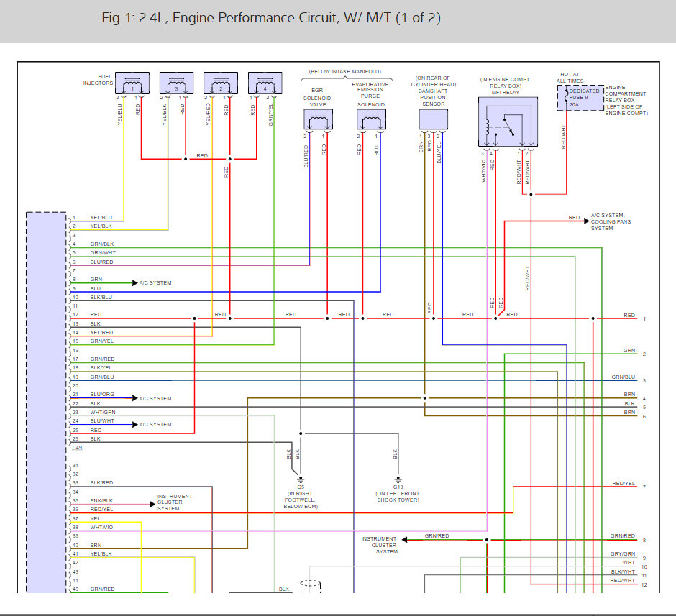Viewport: 676px width, 616px height.
Task: Click the G13 ground symbol
Action: (x=398, y=479)
